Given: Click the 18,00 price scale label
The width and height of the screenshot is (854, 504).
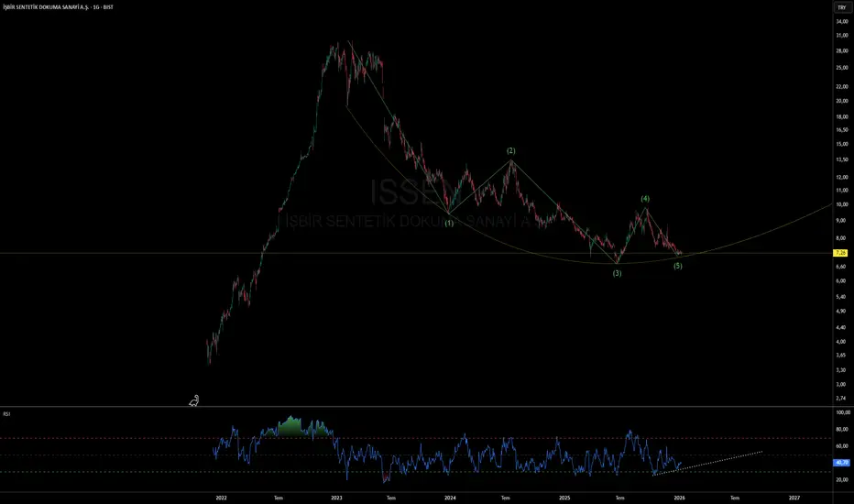Looking at the screenshot, I should coord(842,116).
